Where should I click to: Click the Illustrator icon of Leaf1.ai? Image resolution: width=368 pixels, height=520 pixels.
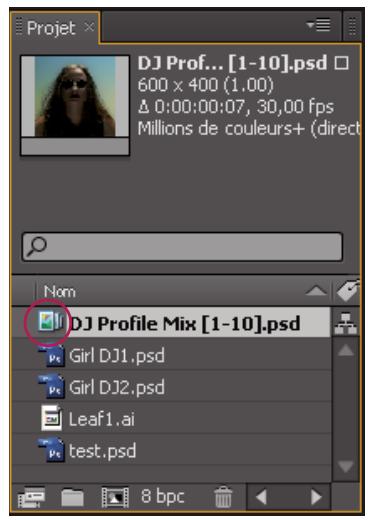pos(52,418)
